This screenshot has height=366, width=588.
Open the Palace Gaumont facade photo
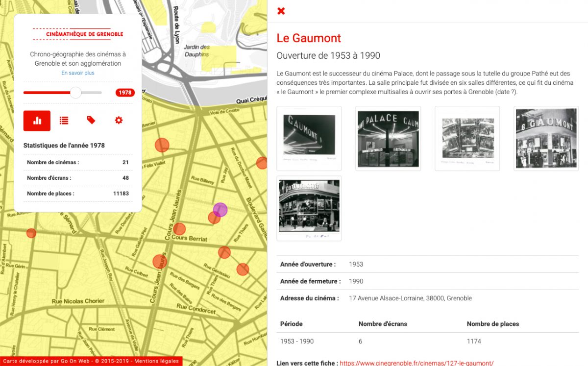(x=388, y=138)
